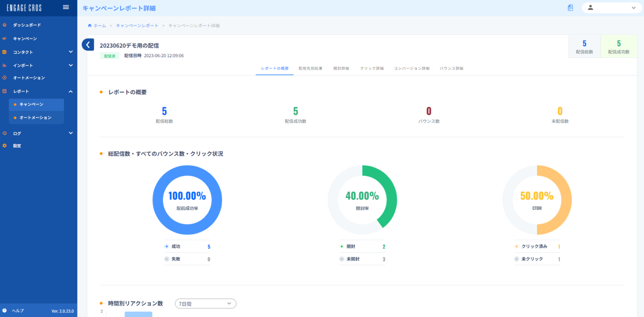Select オートメーション submenu under レポート
The image size is (644, 317).
(x=36, y=118)
